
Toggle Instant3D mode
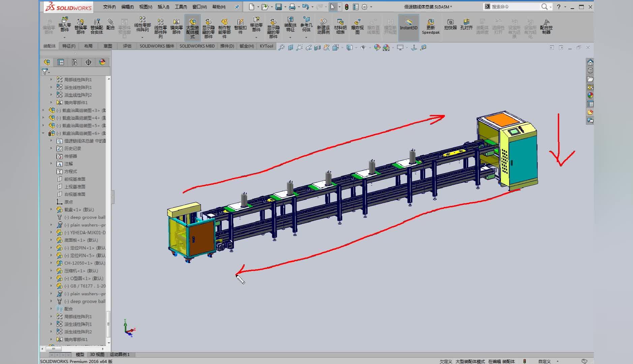409,26
